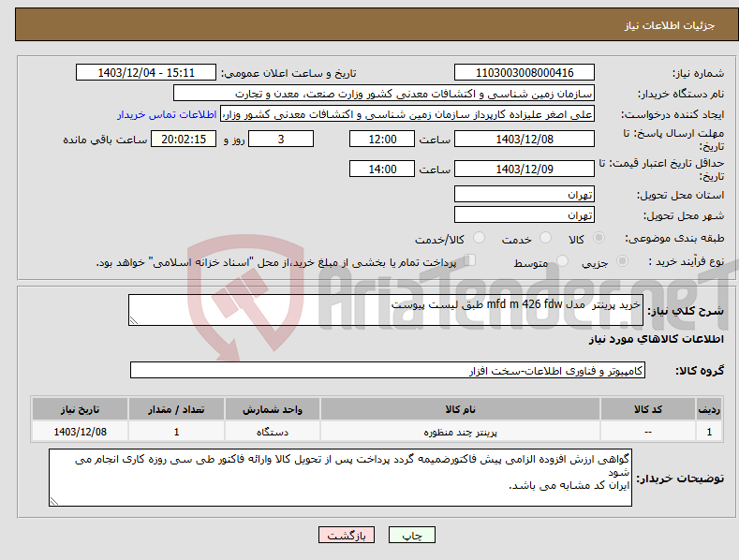Click the نام کالا column header

pos(461,409)
